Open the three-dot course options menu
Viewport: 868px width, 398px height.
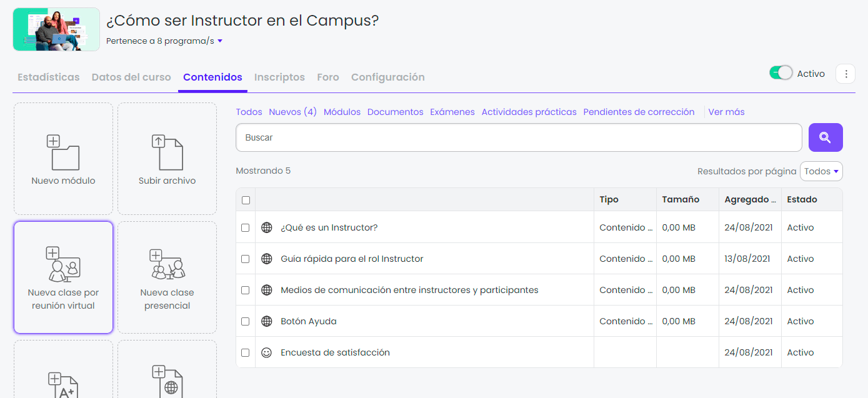[x=846, y=74]
